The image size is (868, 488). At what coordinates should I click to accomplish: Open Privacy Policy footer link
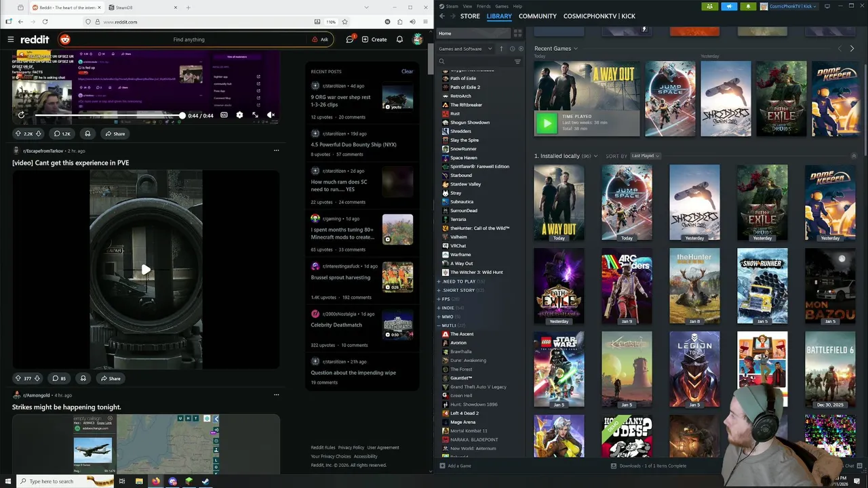pyautogui.click(x=351, y=447)
